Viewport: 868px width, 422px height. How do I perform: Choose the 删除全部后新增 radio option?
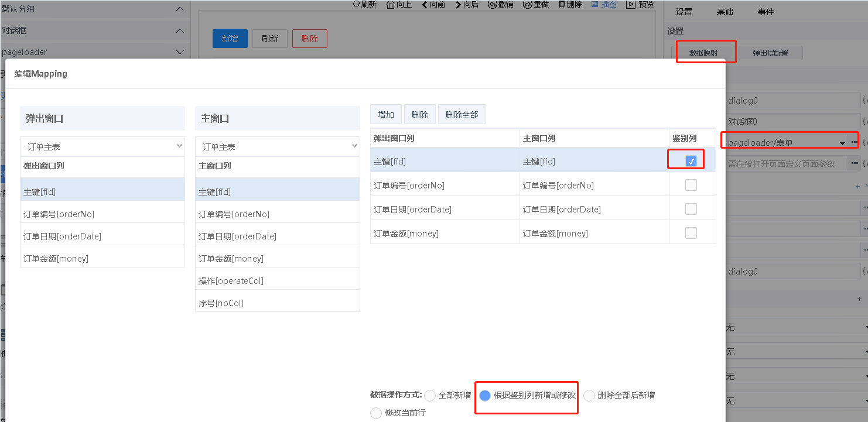[589, 395]
